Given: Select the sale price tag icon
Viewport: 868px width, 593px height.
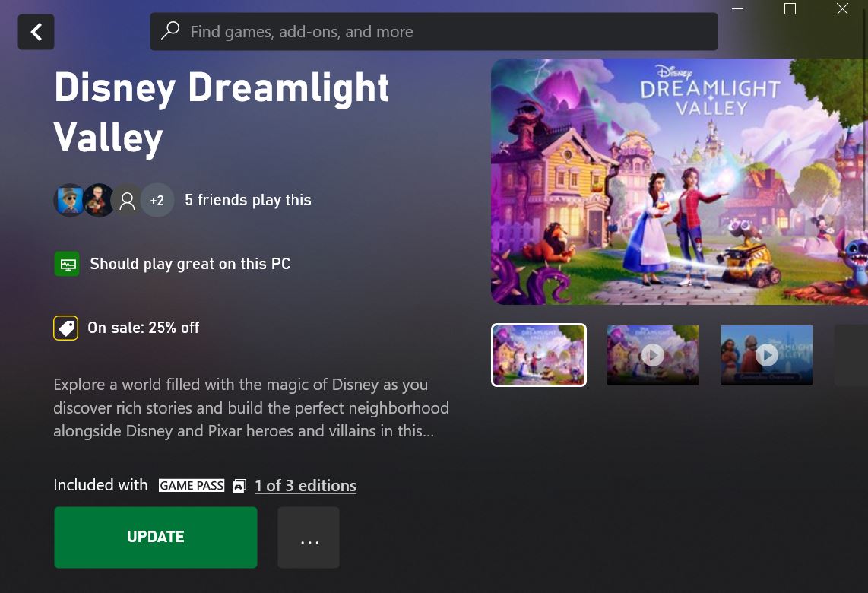Looking at the screenshot, I should (x=65, y=328).
